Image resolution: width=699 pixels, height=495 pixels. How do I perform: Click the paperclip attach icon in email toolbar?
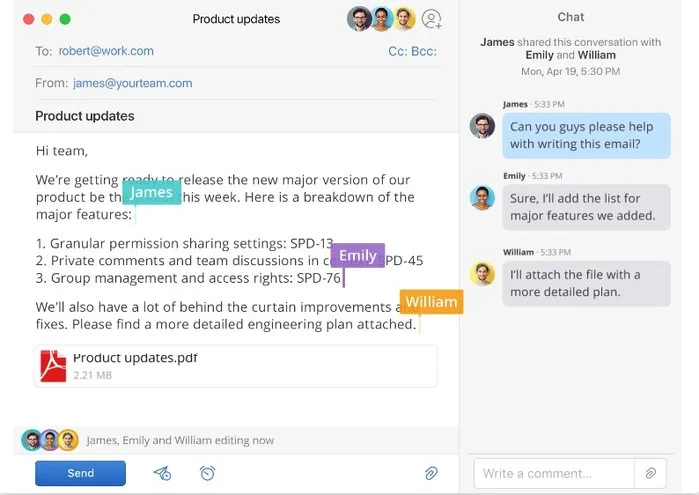tap(431, 473)
